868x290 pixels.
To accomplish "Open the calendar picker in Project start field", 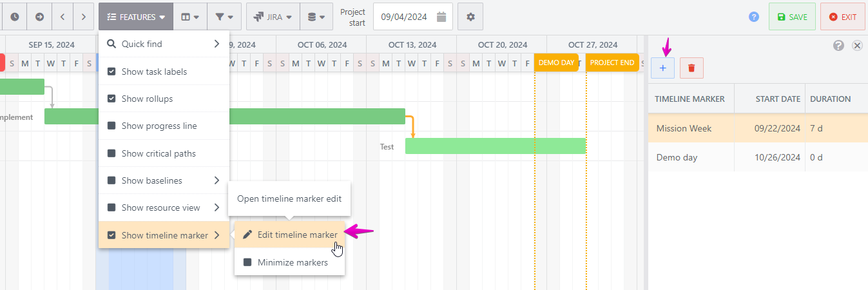I will [441, 17].
